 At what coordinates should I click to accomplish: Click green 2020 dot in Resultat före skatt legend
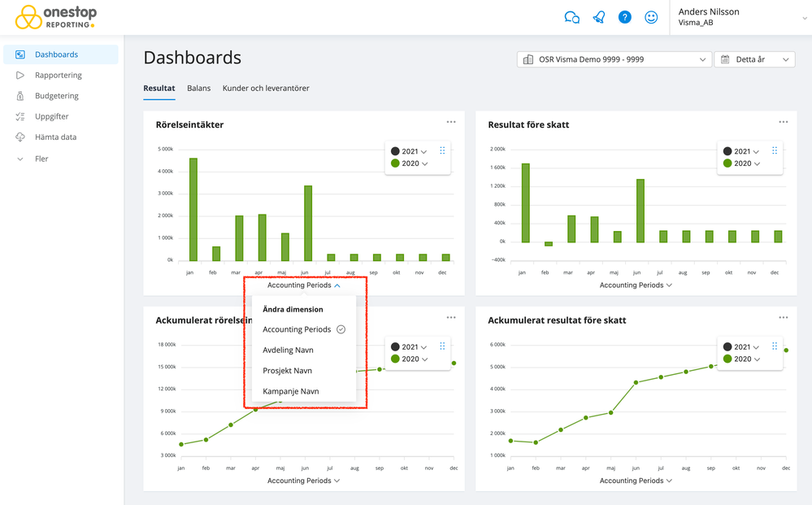[x=727, y=163]
